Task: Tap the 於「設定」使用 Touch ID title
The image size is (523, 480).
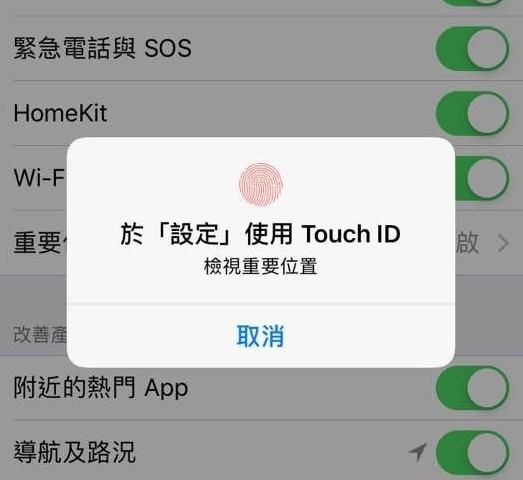Action: pyautogui.click(x=260, y=234)
